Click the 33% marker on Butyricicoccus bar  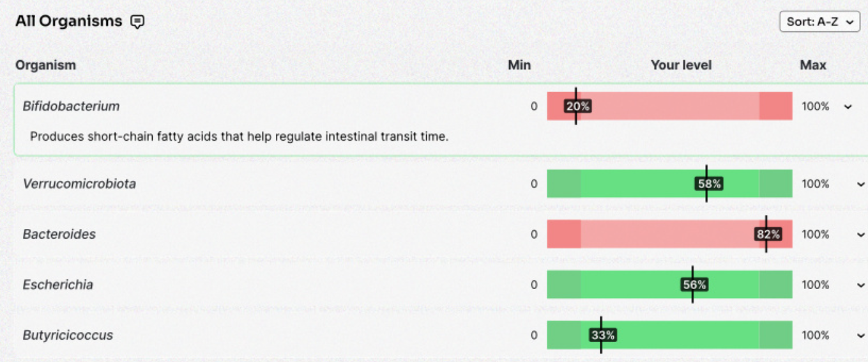coord(602,336)
